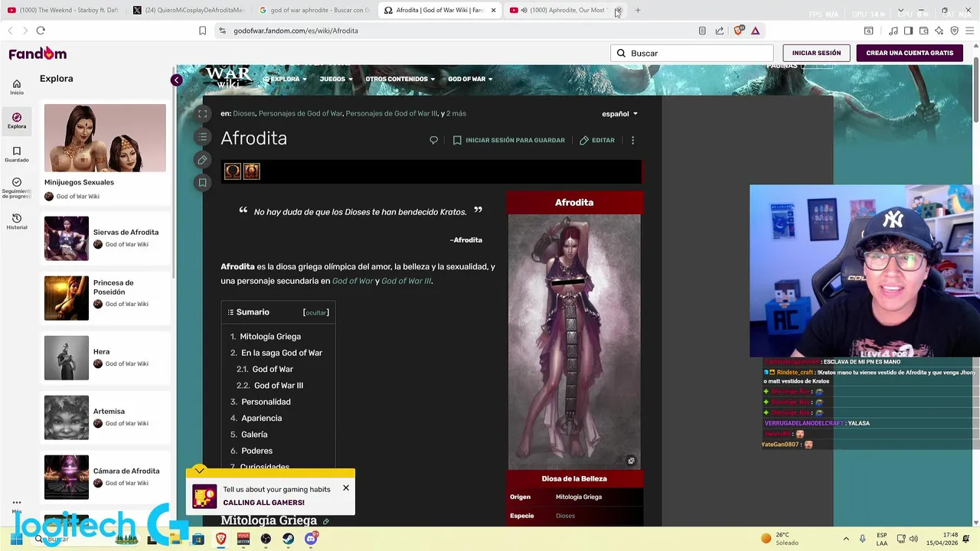Open the Brave Wallet icon
980x551 pixels.
(x=923, y=31)
